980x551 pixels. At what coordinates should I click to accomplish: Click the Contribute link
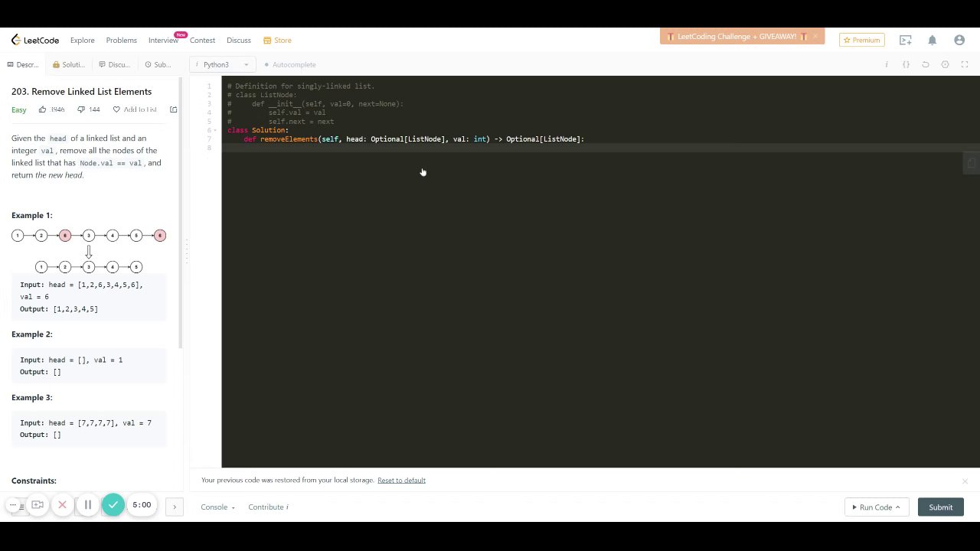pyautogui.click(x=268, y=507)
